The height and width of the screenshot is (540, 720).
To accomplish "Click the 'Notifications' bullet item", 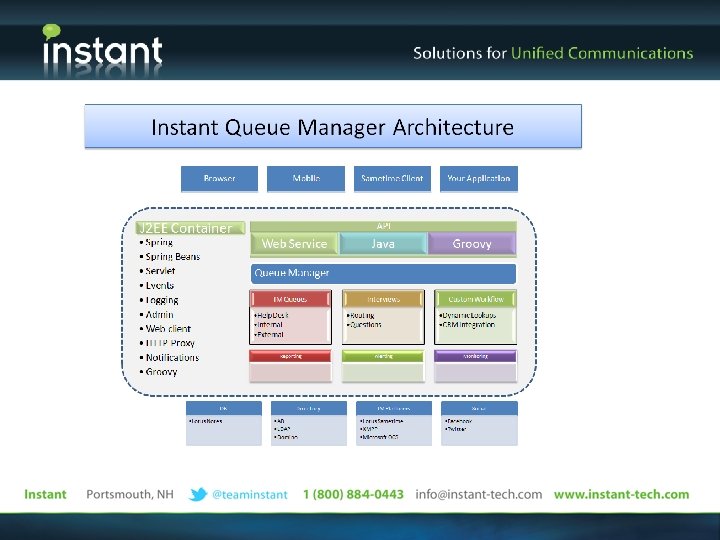I will [x=169, y=358].
